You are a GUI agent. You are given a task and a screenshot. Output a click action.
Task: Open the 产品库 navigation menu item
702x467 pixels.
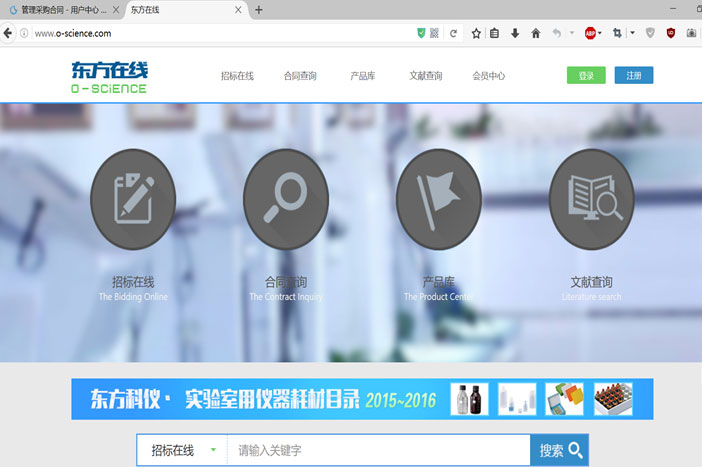363,76
